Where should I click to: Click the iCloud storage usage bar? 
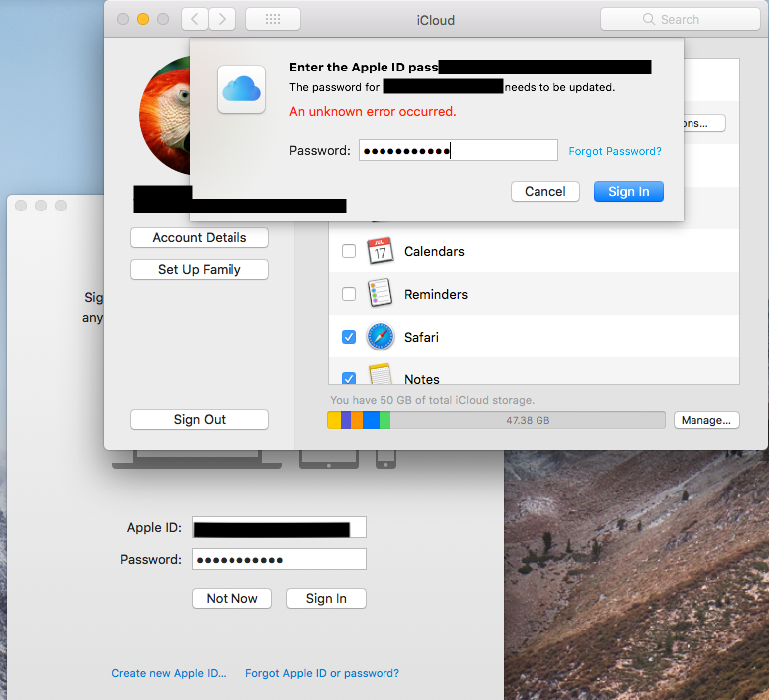pos(496,420)
